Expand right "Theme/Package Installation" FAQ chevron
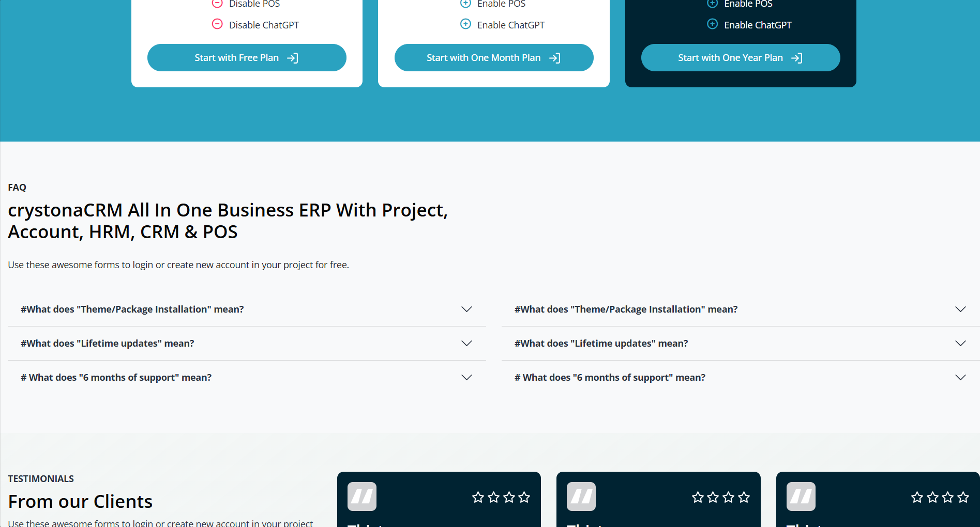The width and height of the screenshot is (980, 527). click(960, 309)
